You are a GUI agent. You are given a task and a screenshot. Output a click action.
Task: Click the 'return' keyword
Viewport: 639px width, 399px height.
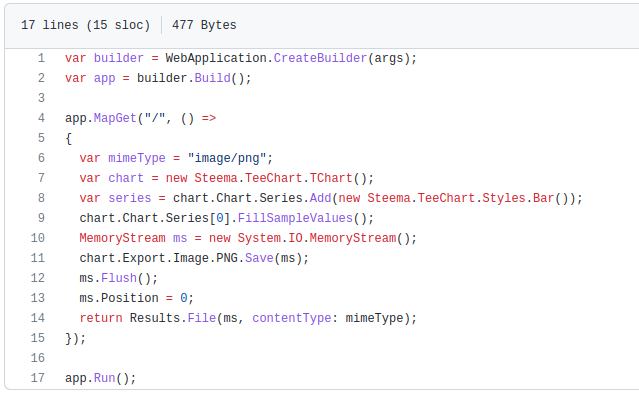pyautogui.click(x=101, y=317)
